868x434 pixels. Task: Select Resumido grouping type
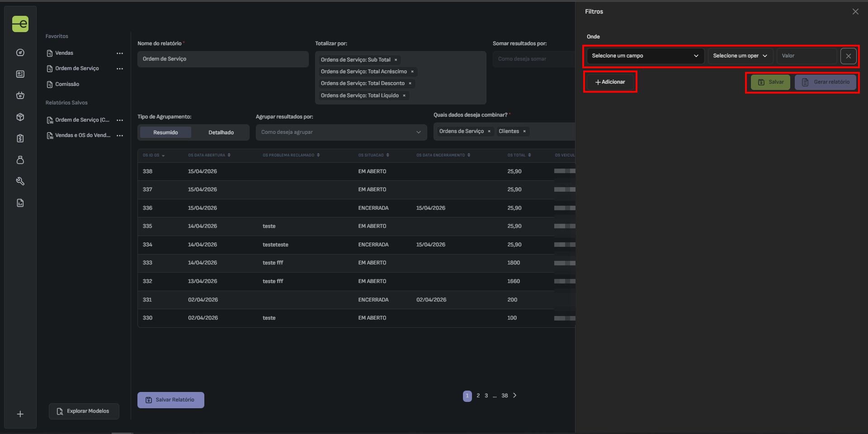click(x=165, y=132)
